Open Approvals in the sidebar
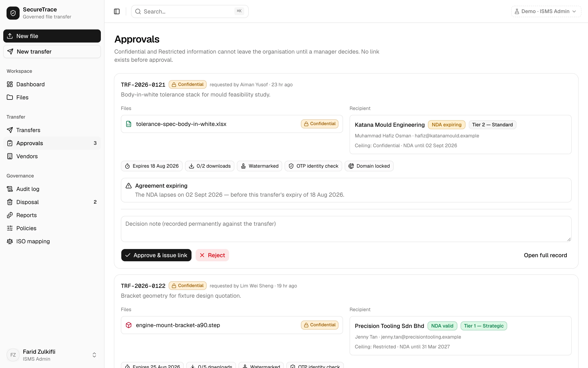The image size is (588, 368). tap(52, 143)
